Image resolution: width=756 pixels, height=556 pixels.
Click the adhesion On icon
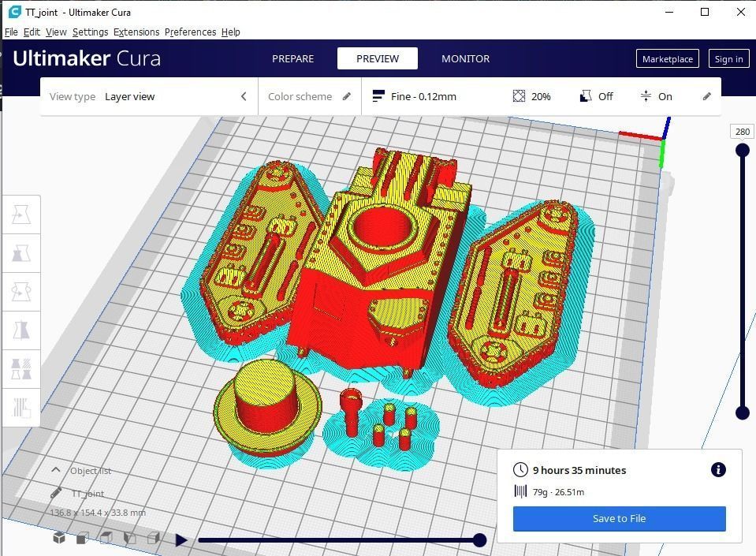(x=646, y=96)
